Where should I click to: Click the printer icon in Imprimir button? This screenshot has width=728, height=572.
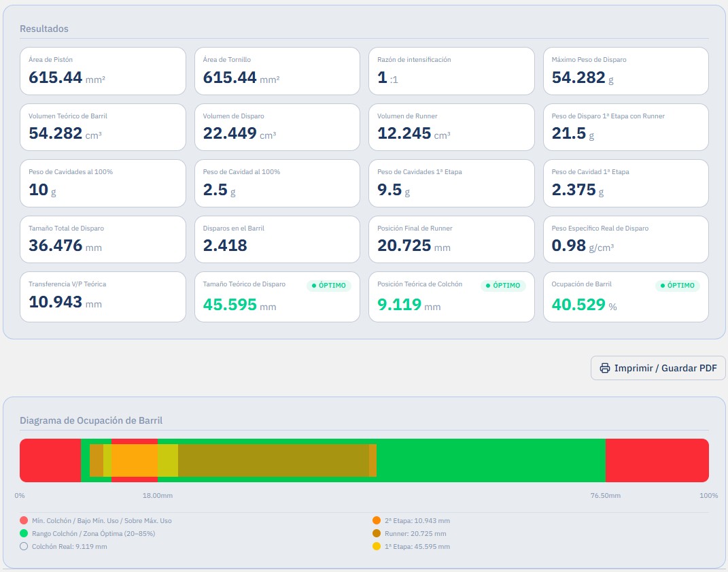tap(604, 368)
